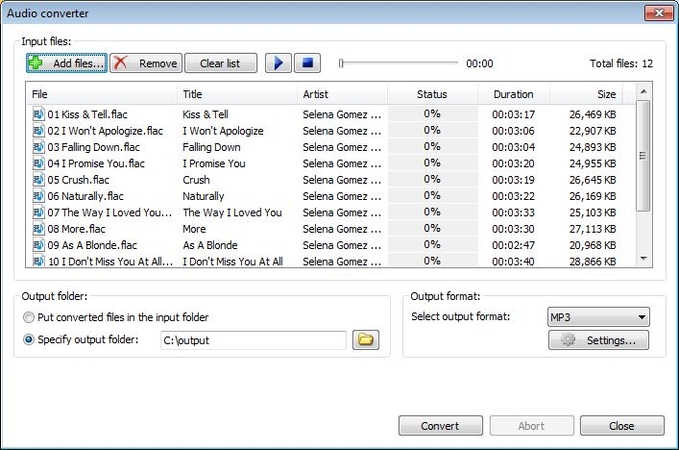The height and width of the screenshot is (450, 679).
Task: Click file icon for 07 The Way I Loved You
Action: [x=39, y=212]
